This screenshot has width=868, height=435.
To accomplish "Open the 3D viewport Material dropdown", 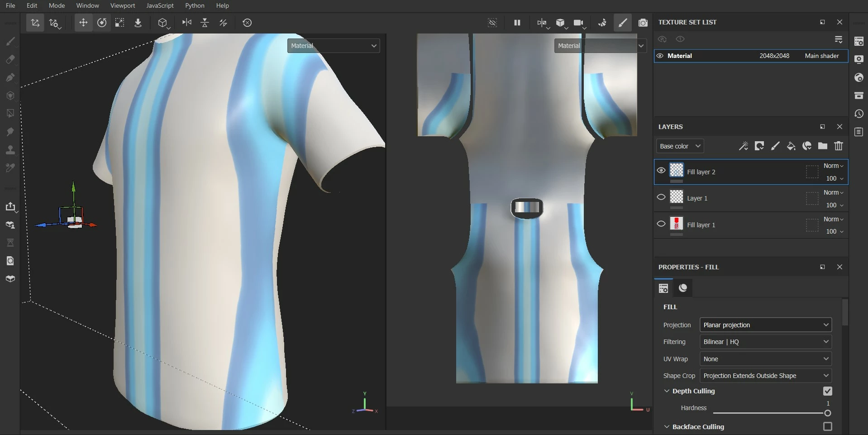I will (x=334, y=46).
